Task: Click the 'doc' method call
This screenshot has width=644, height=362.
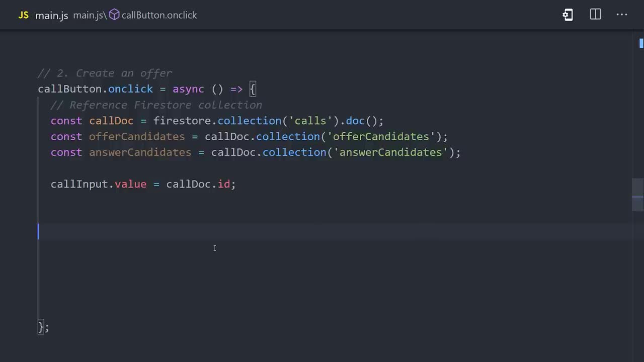Action: 355,121
